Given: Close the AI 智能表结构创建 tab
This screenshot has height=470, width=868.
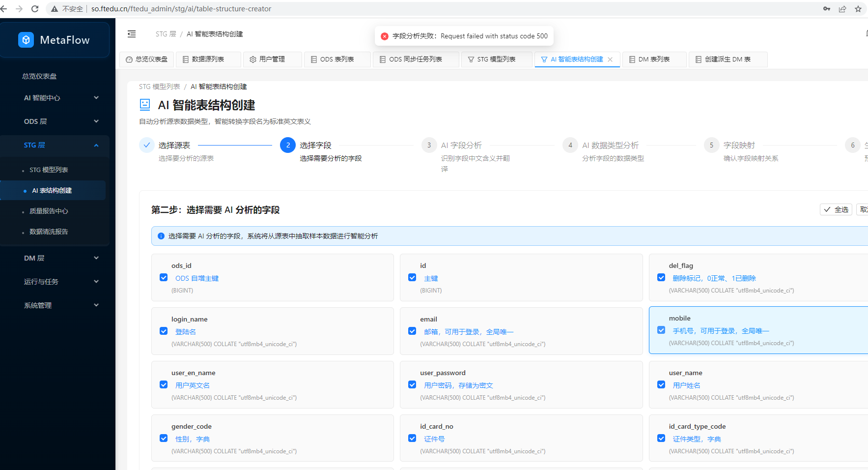Looking at the screenshot, I should coord(610,59).
